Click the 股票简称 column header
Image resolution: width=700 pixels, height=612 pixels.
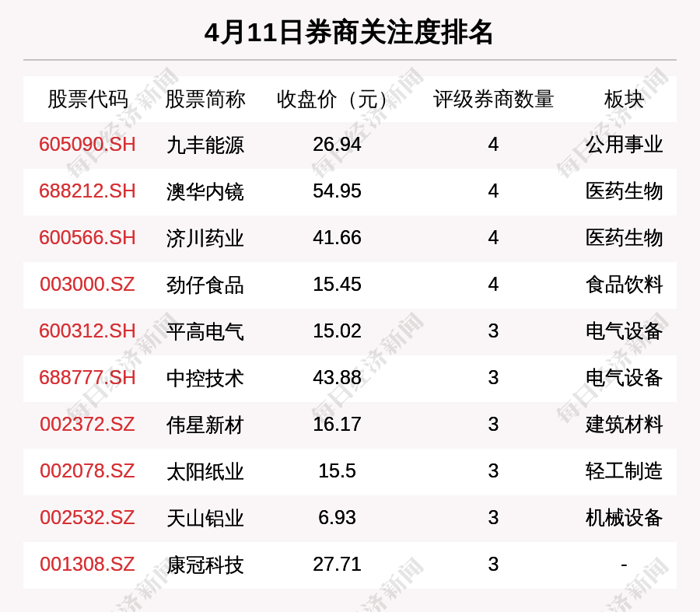pyautogui.click(x=205, y=99)
